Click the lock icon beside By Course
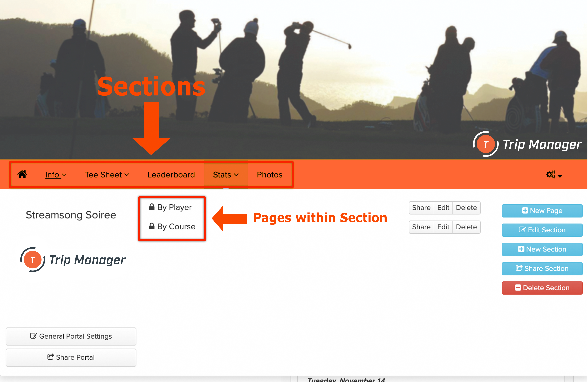The image size is (588, 382). (152, 226)
